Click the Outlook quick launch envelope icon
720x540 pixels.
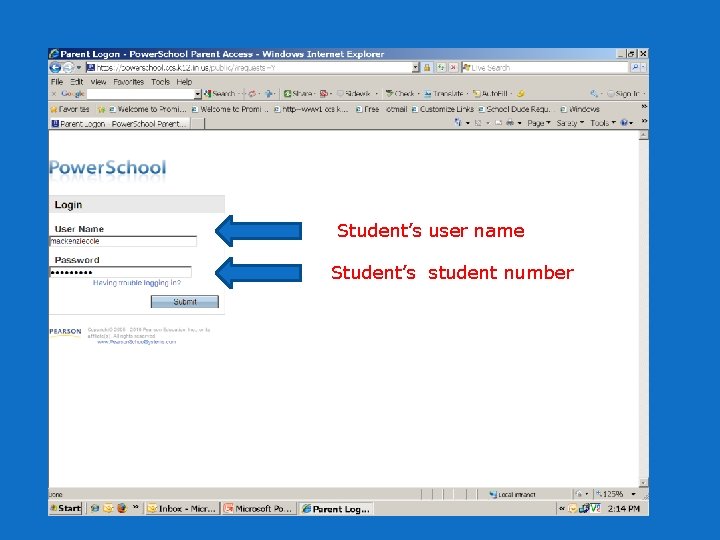pos(108,508)
